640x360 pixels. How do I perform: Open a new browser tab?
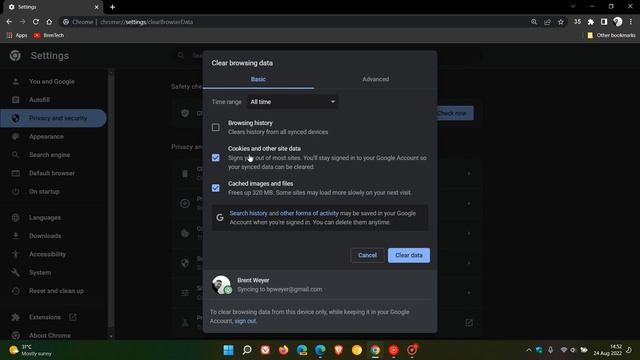112,7
